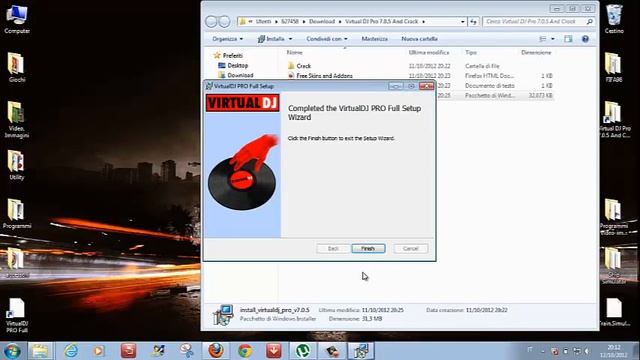
Task: Open the Giochi folder on the desktop
Action: [x=17, y=67]
